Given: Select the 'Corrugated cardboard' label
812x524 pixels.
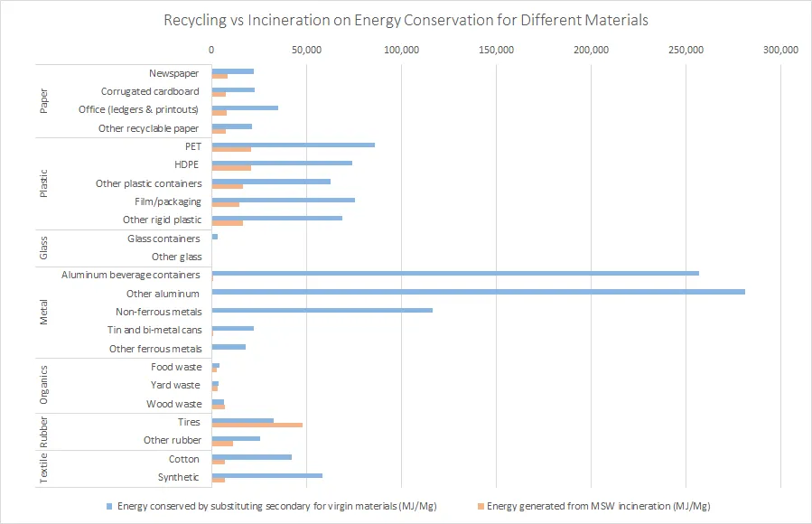Looking at the screenshot, I should point(150,91).
